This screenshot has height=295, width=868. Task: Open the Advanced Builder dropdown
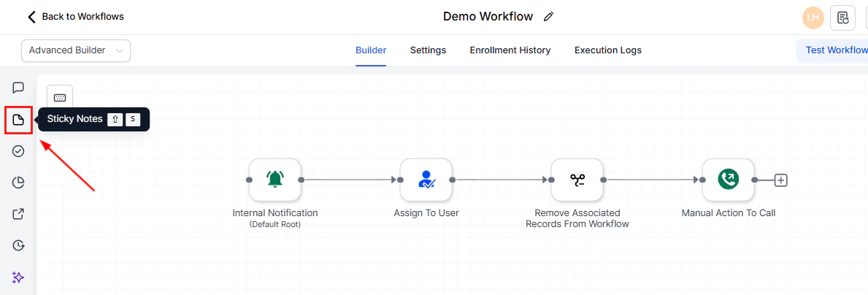click(x=76, y=50)
